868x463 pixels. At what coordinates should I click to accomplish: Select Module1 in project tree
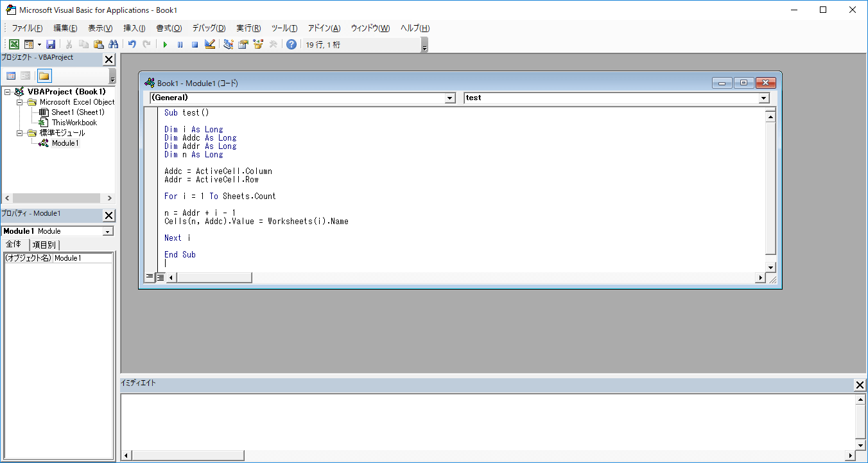click(65, 143)
